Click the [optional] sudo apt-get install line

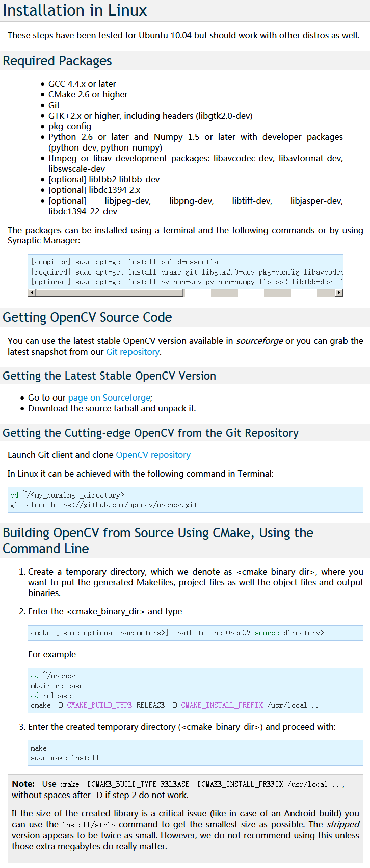click(x=187, y=282)
